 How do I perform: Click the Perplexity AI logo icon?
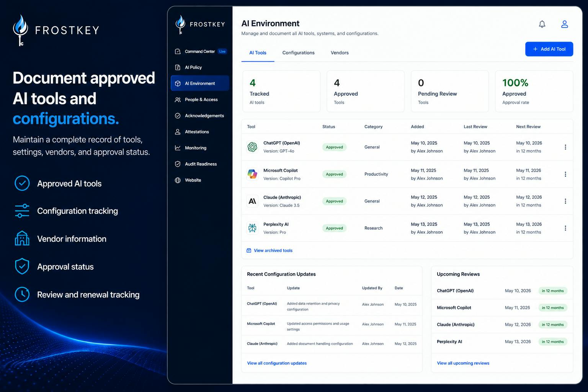point(252,228)
